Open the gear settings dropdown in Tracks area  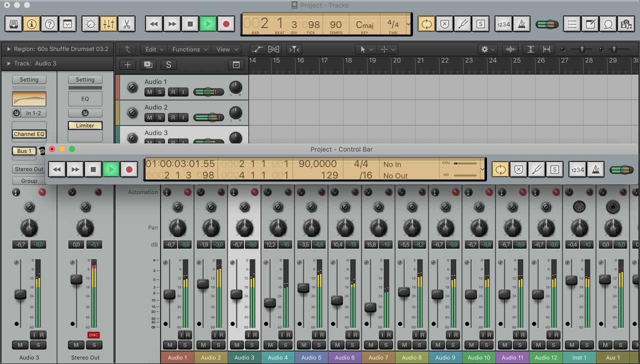pyautogui.click(x=486, y=49)
